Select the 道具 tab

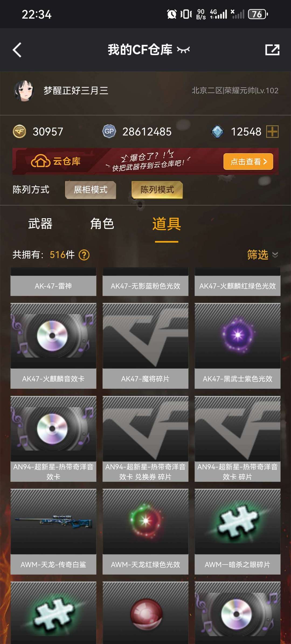coord(167,224)
